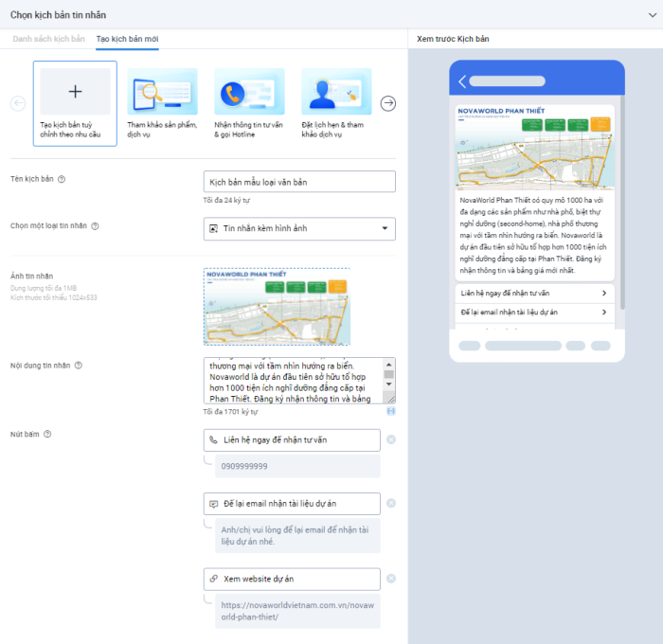This screenshot has width=663, height=644.
Task: Show next templates with right arrow
Action: [388, 103]
